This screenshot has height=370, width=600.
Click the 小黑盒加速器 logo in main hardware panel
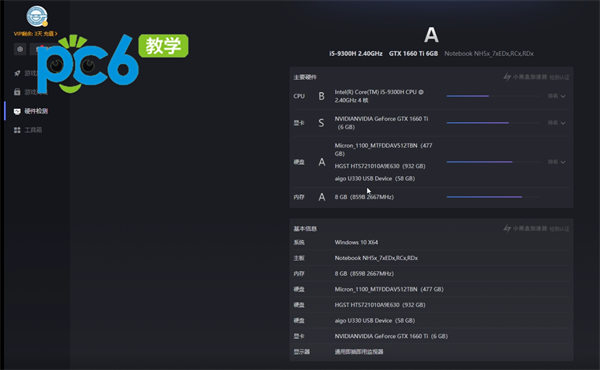point(525,77)
